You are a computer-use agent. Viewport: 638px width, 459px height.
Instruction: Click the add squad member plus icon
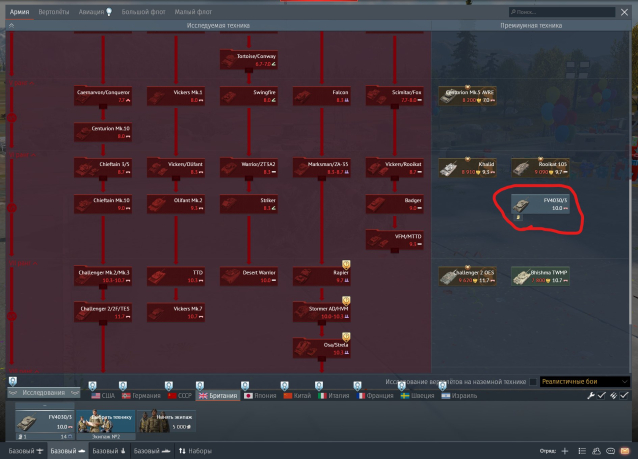click(564, 451)
